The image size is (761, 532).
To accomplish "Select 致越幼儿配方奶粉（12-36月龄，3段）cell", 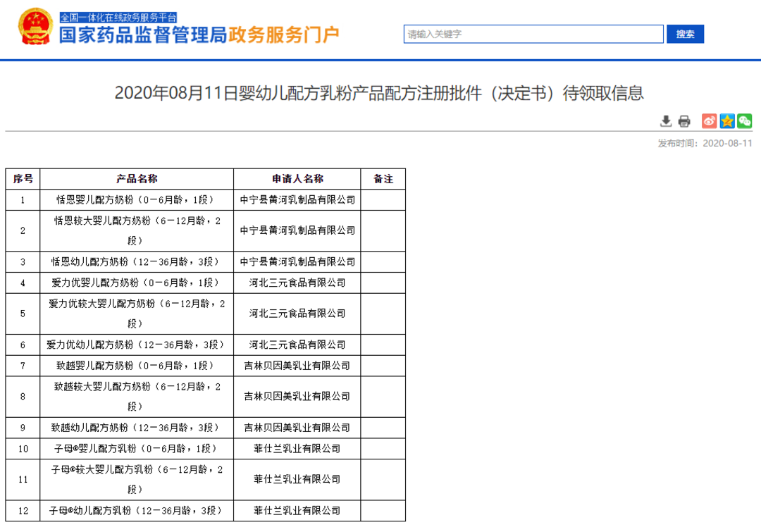I will click(x=137, y=428).
